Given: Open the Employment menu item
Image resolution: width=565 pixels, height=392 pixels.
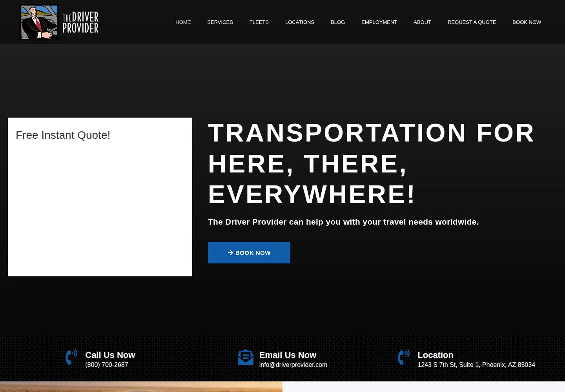Looking at the screenshot, I should pyautogui.click(x=379, y=22).
